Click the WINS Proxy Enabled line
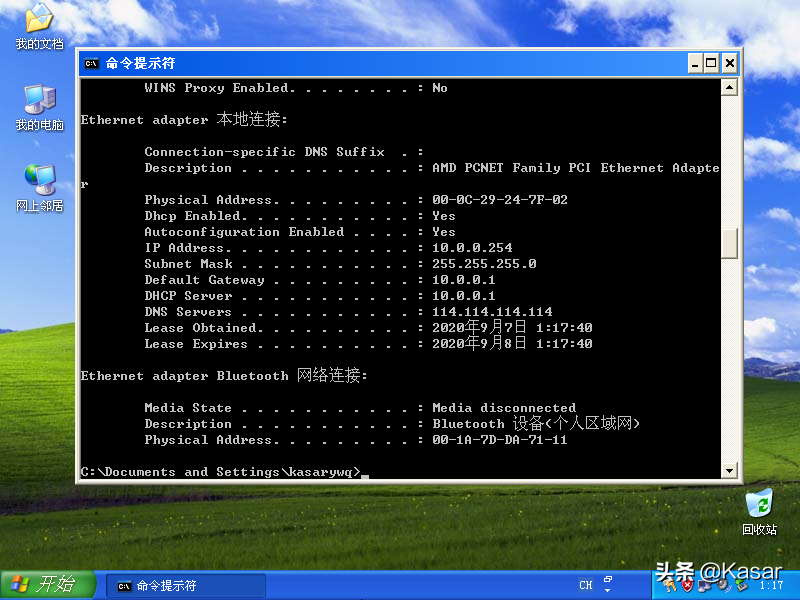This screenshot has height=600, width=800. [x=296, y=88]
